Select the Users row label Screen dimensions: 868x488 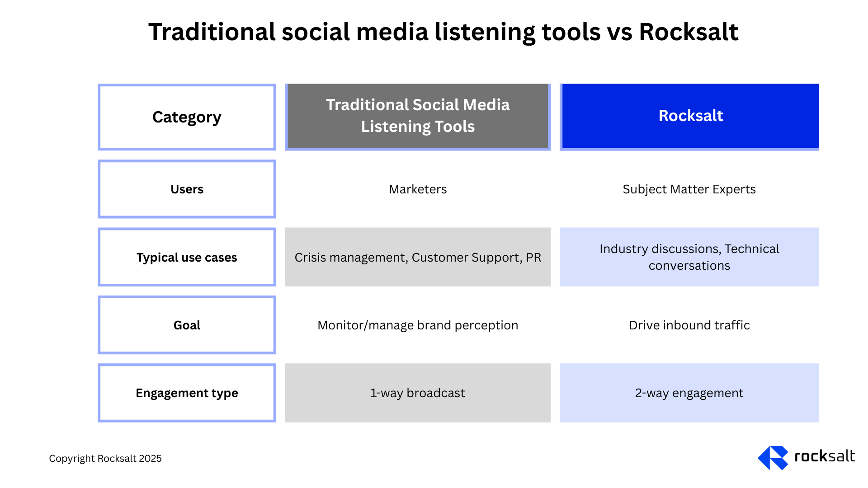tap(187, 189)
